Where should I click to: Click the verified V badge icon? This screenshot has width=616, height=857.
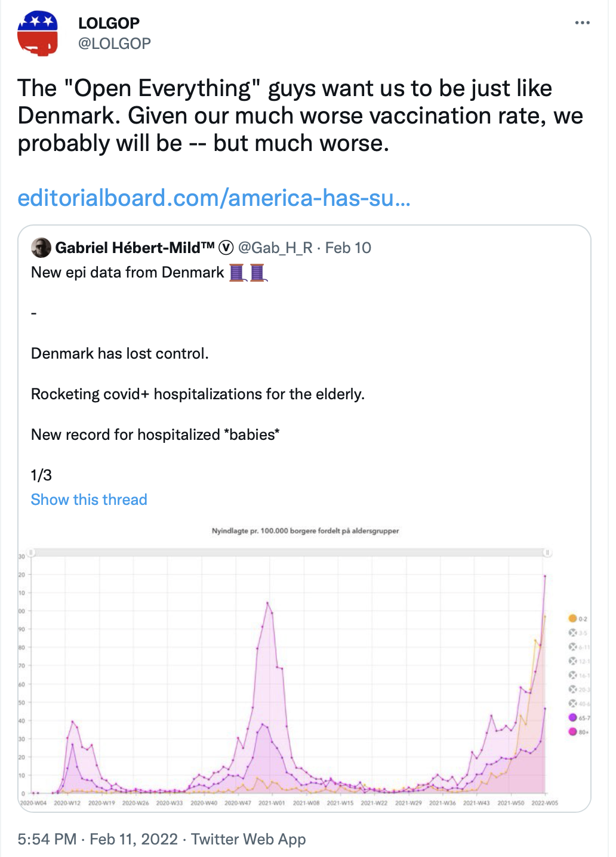226,248
